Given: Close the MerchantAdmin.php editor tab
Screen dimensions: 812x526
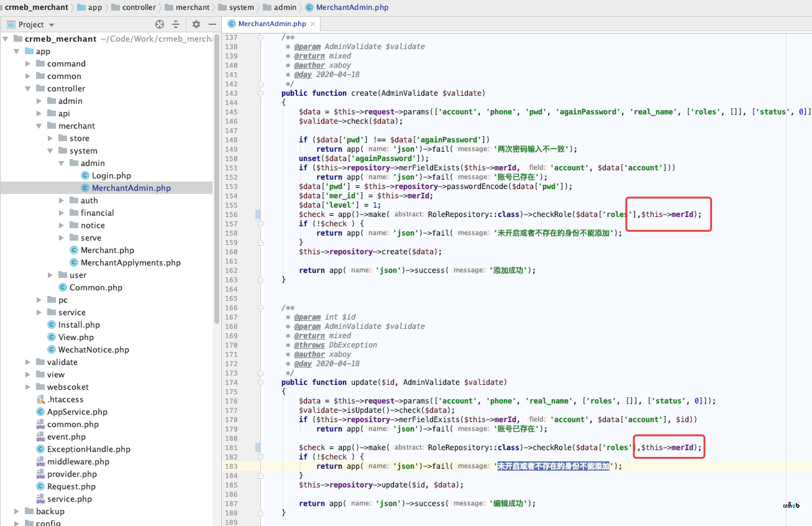Looking at the screenshot, I should click(x=312, y=24).
